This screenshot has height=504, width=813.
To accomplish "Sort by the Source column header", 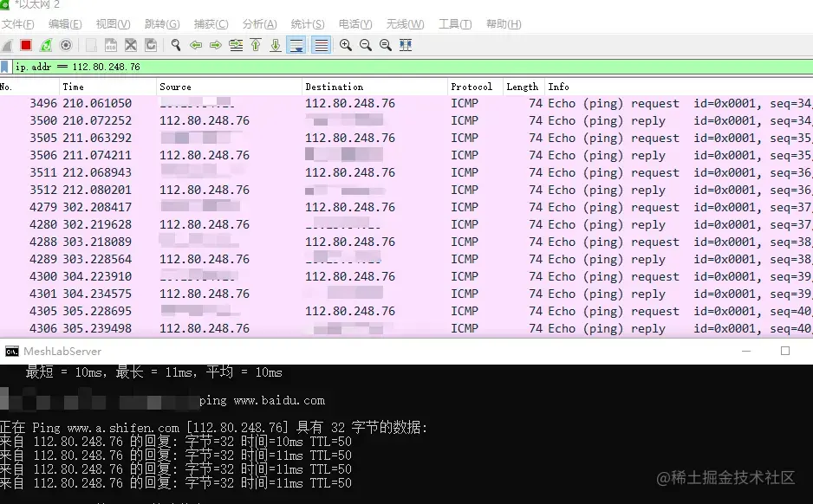I will click(x=229, y=87).
